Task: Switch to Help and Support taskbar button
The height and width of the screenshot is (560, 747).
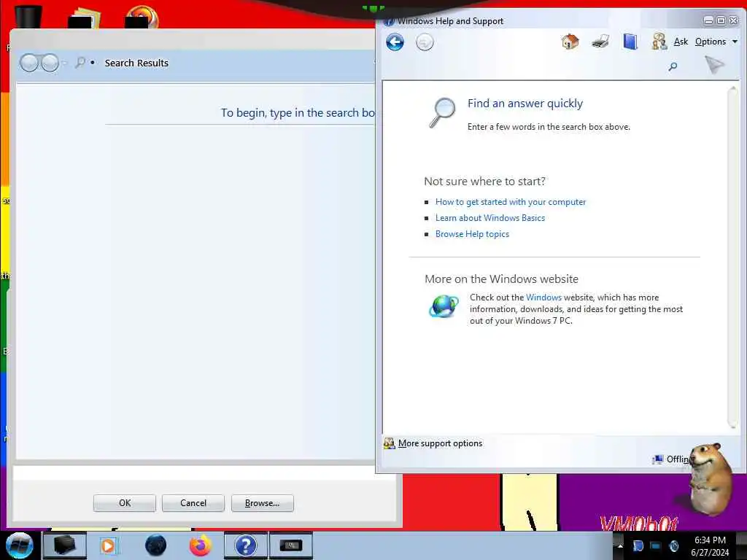Action: click(245, 545)
